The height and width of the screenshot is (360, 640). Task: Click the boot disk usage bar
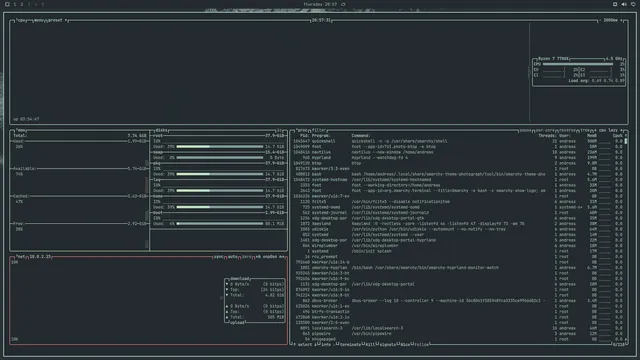coord(220,224)
